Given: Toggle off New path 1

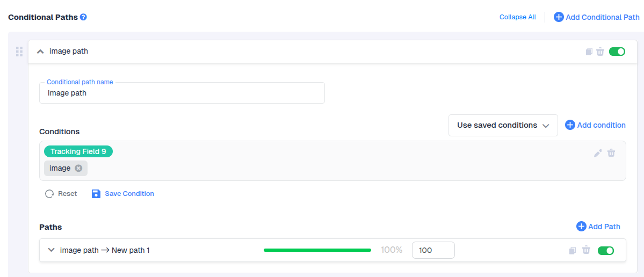Looking at the screenshot, I should [x=606, y=250].
